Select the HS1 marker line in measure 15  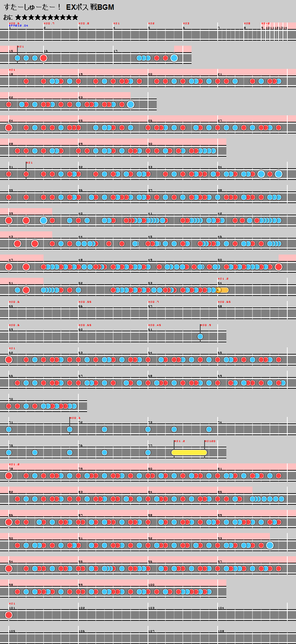pos(17,54)
